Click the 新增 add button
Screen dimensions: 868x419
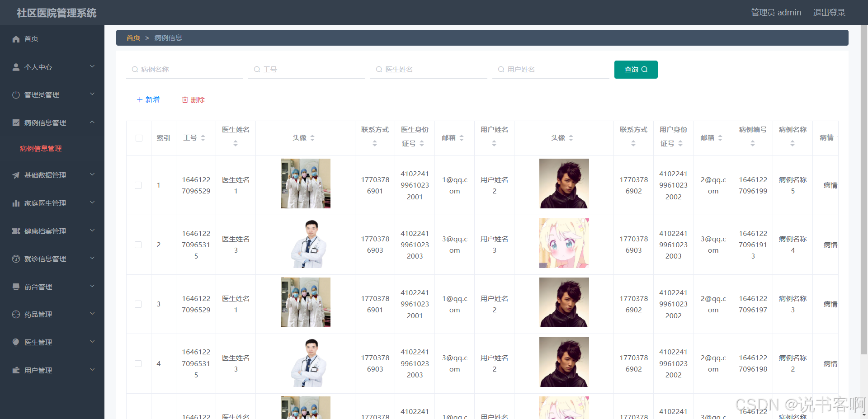pyautogui.click(x=148, y=100)
